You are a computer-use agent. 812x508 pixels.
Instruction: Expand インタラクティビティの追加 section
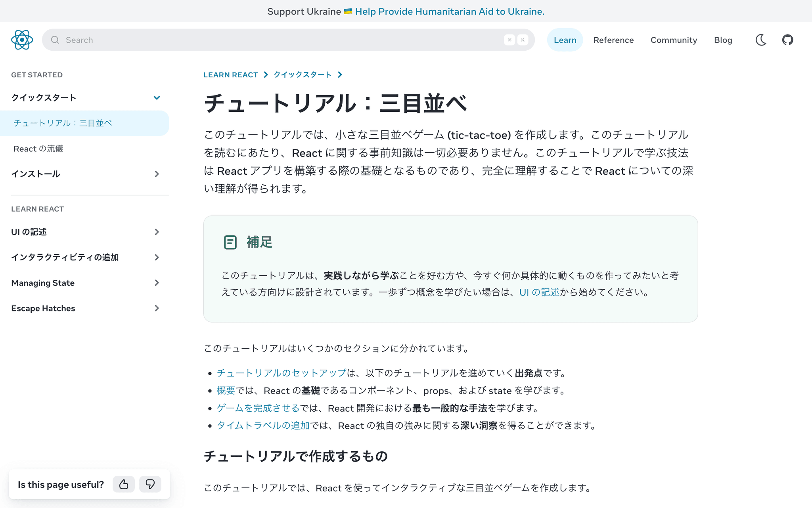coord(157,257)
